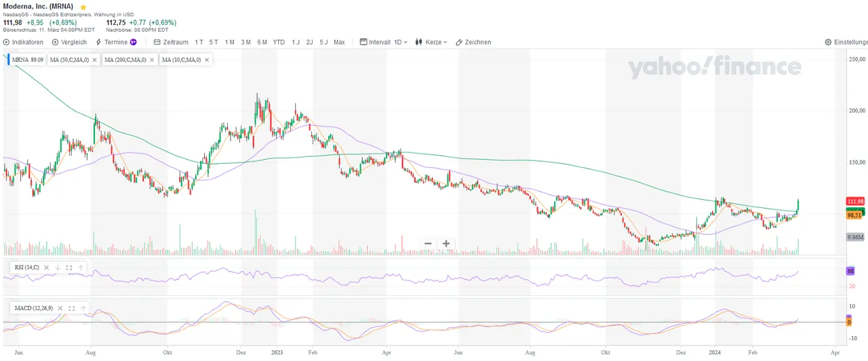
Task: Expand the Kerze chart type dropdown
Action: coord(431,42)
